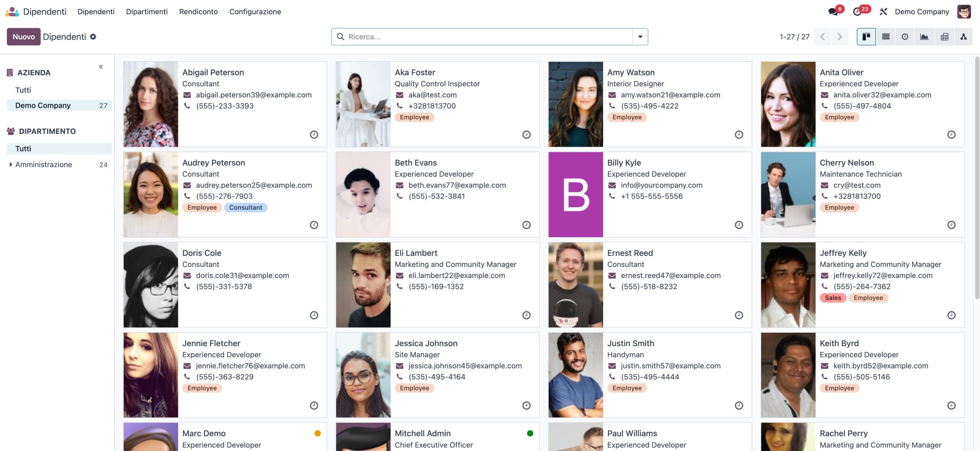This screenshot has width=980, height=451.
Task: Select Tutti under Dipartimento
Action: [x=23, y=149]
